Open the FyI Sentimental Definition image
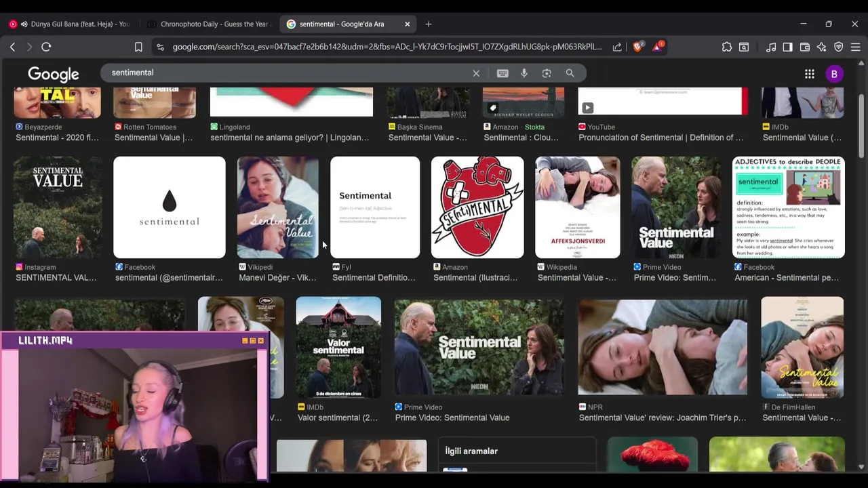The height and width of the screenshot is (488, 868). coord(375,207)
